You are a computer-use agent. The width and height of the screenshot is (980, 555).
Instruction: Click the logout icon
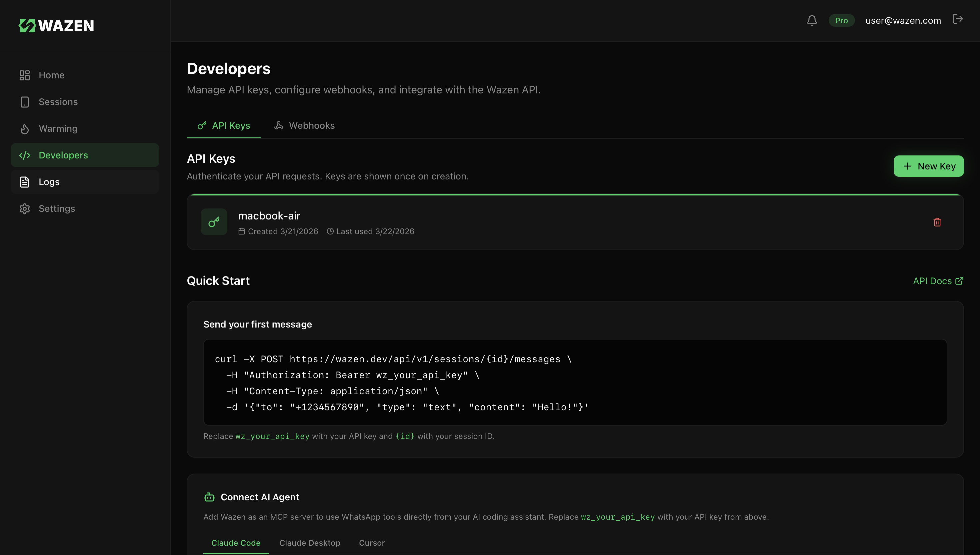[x=958, y=19]
